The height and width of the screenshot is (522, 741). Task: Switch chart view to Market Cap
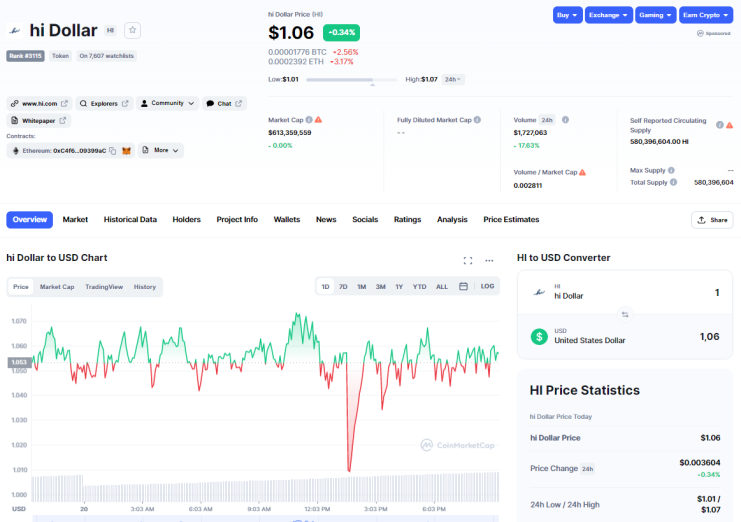coord(57,287)
